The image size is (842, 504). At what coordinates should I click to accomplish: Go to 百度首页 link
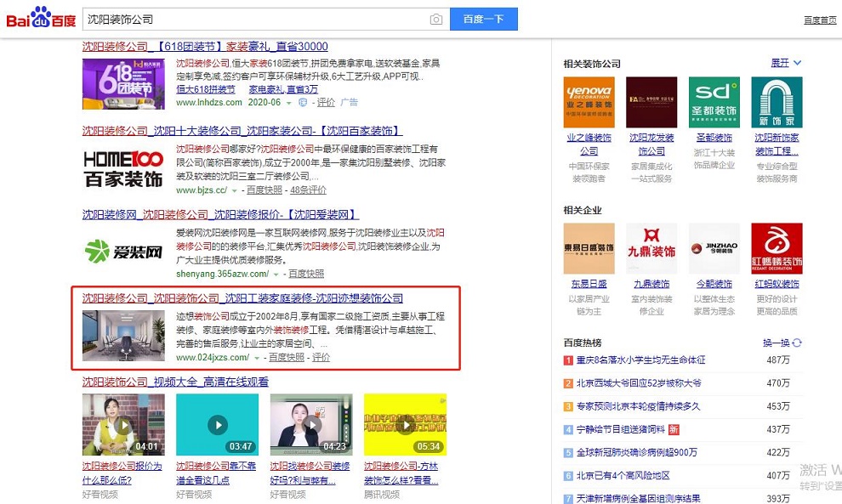[x=819, y=20]
